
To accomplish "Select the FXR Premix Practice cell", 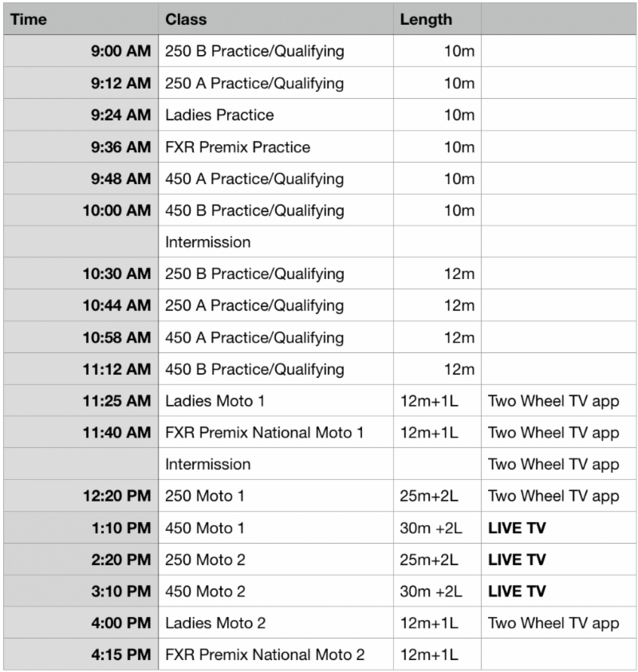I will point(238,147).
